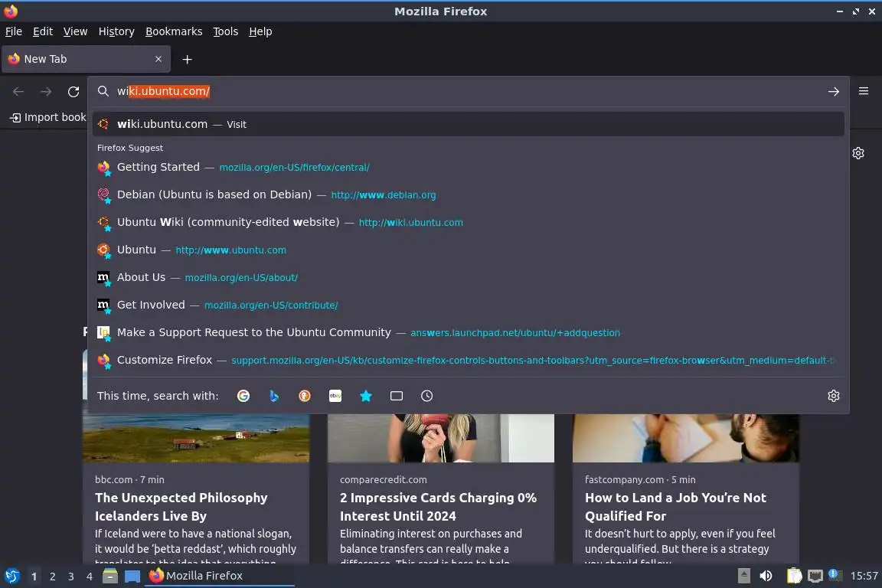Search in History with the clock icon
The height and width of the screenshot is (588, 882).
[x=427, y=396]
